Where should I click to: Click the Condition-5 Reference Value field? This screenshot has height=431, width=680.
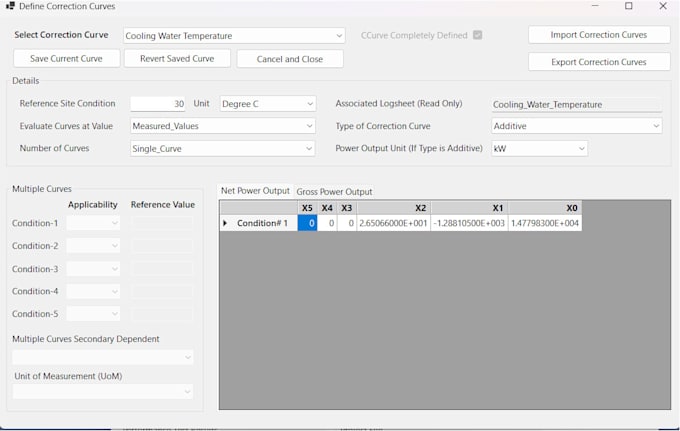click(x=162, y=314)
